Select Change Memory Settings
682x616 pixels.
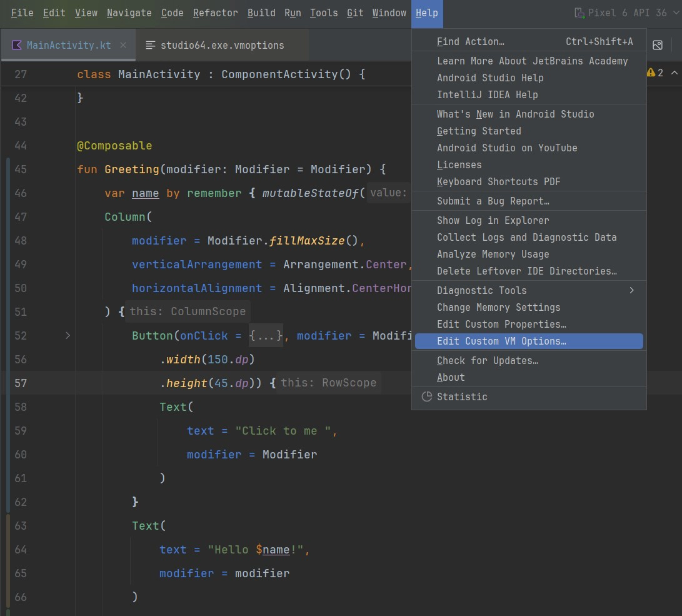(x=529, y=308)
